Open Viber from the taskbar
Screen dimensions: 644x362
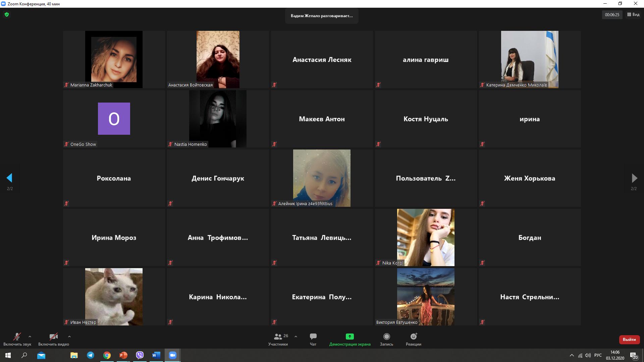(140, 355)
